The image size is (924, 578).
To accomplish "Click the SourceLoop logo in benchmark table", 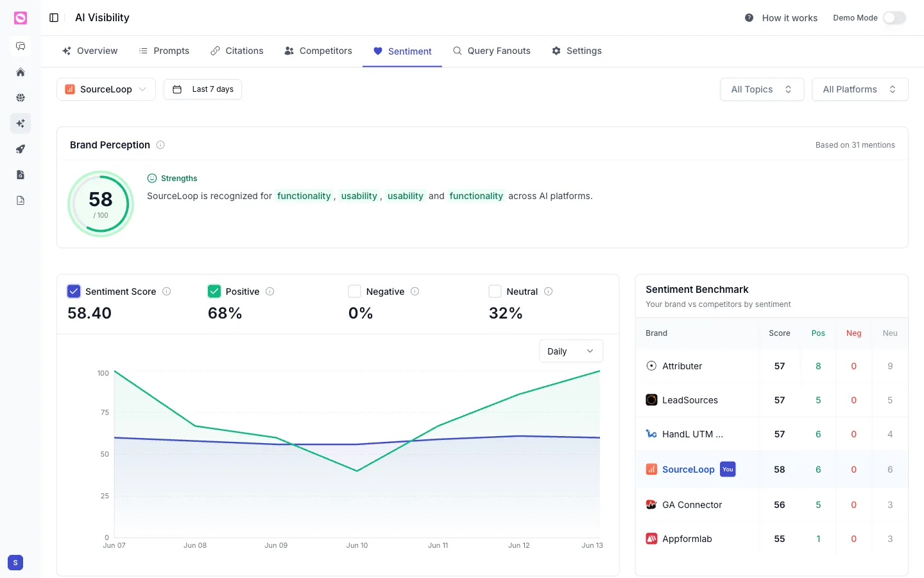I will pos(651,469).
